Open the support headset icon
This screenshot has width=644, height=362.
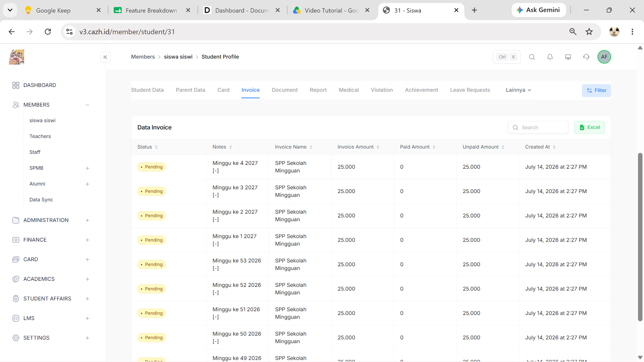click(586, 57)
